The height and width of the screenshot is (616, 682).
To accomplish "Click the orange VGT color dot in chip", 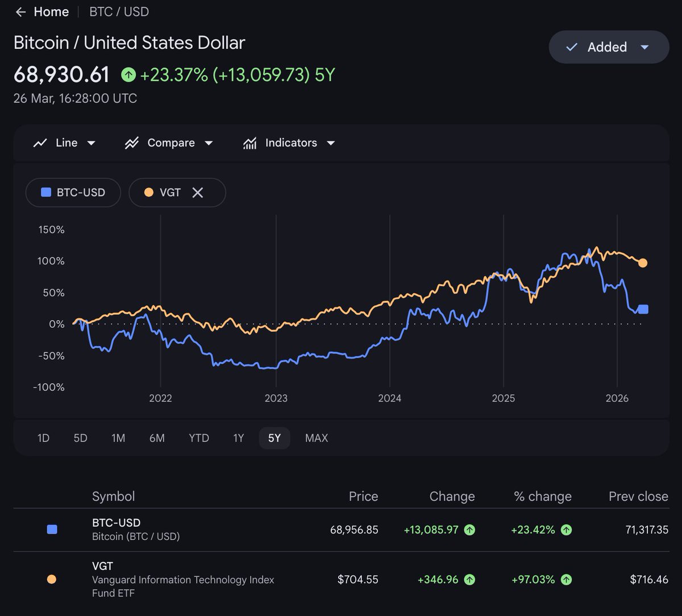I will 149,193.
